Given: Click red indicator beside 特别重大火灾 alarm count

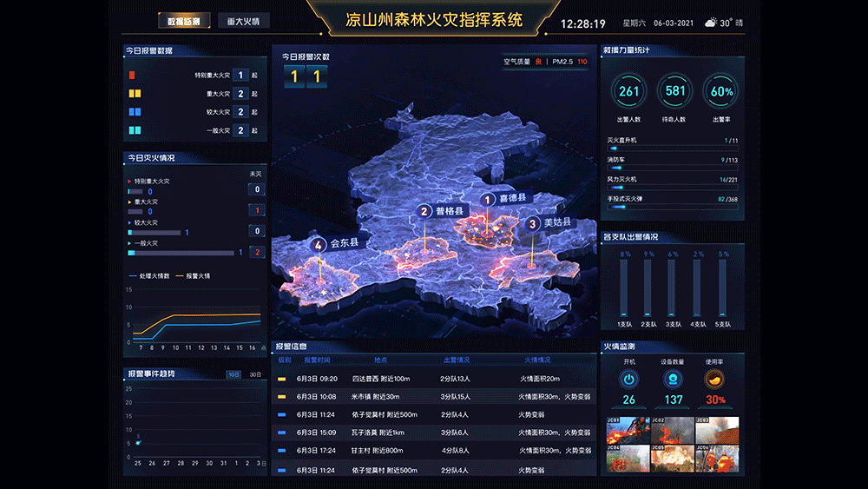Looking at the screenshot, I should [x=132, y=76].
